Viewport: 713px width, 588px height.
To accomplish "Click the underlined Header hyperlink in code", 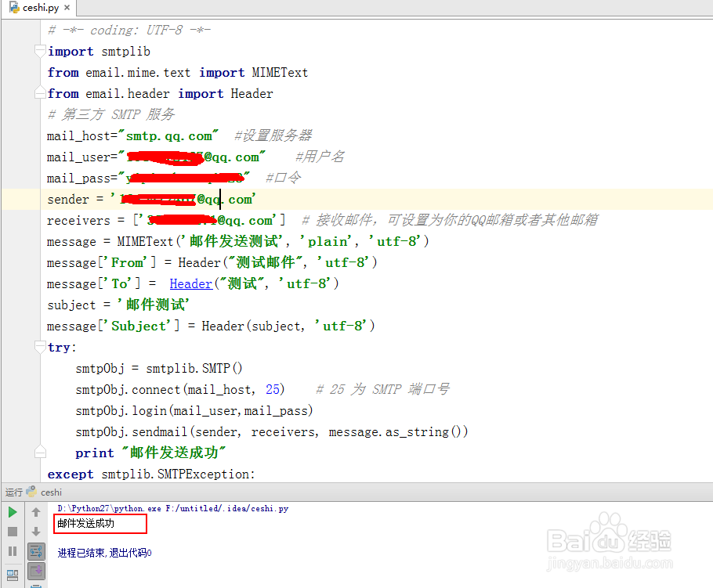I will (190, 283).
